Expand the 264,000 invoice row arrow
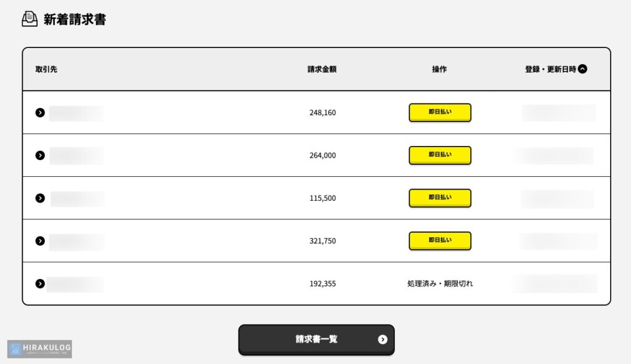This screenshot has height=364, width=631. (x=40, y=155)
